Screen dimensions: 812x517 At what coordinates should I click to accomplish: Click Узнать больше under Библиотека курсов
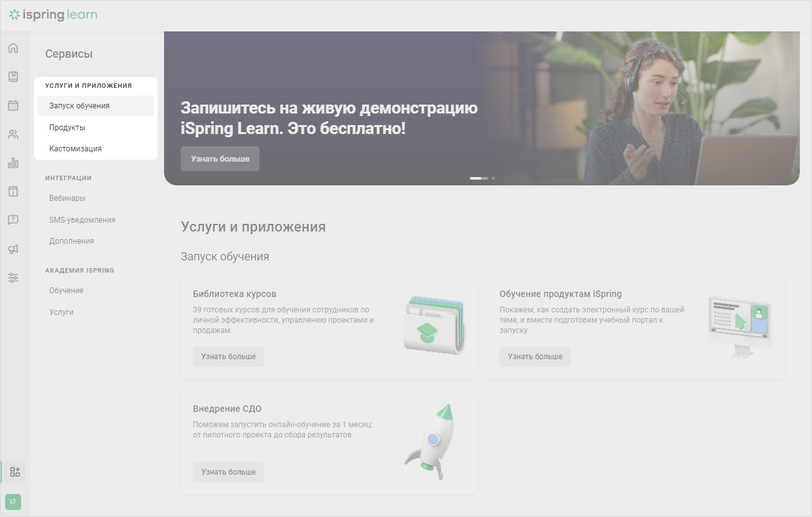coord(228,357)
